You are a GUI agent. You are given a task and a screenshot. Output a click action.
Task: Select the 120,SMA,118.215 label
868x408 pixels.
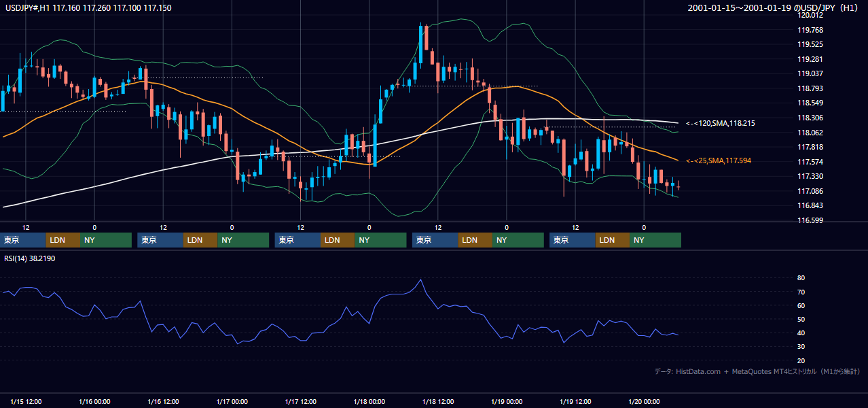point(721,124)
